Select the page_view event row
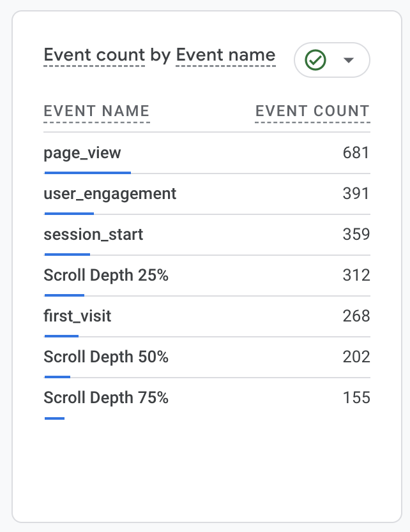 click(x=82, y=153)
